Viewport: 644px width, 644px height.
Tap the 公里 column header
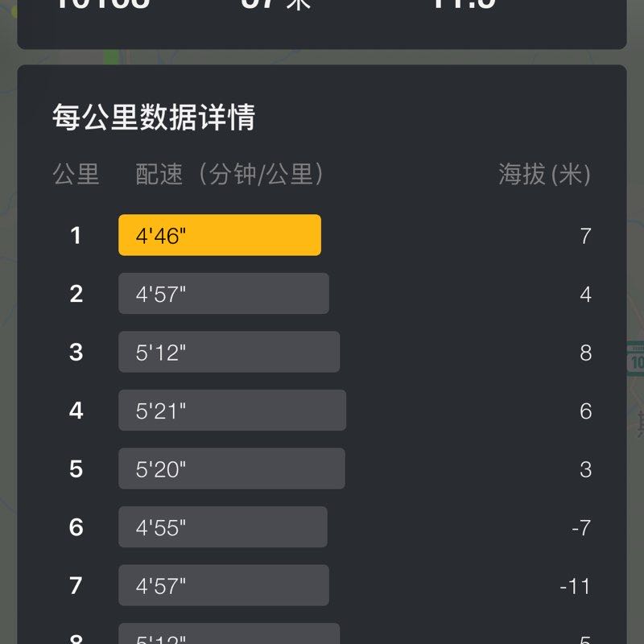(76, 174)
